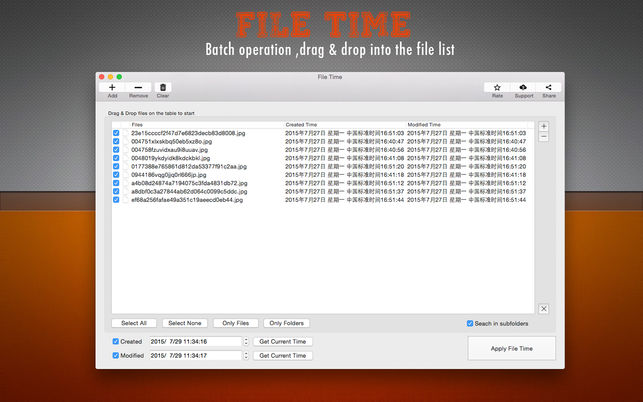Click the X button below table side
This screenshot has width=643, height=402.
coord(543,309)
